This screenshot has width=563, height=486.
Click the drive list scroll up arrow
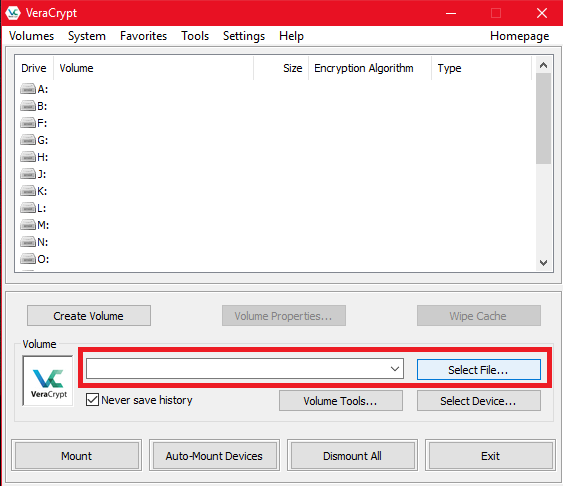[543, 65]
